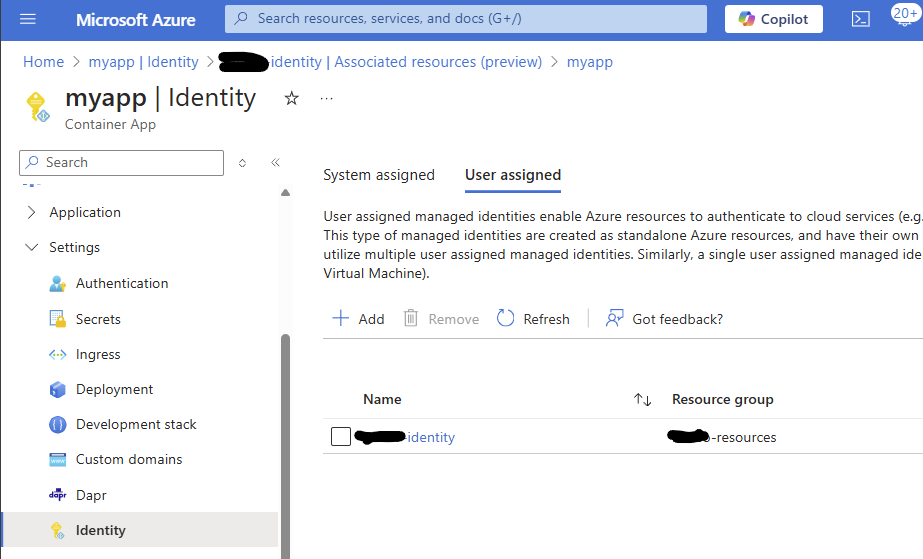Image resolution: width=923 pixels, height=559 pixels.
Task: Open Ingress settings
Action: pyautogui.click(x=98, y=354)
